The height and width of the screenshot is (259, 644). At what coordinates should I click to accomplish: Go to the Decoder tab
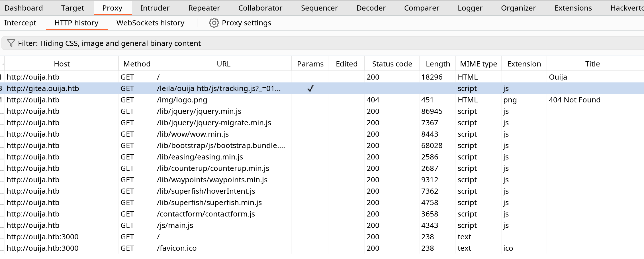pyautogui.click(x=371, y=8)
